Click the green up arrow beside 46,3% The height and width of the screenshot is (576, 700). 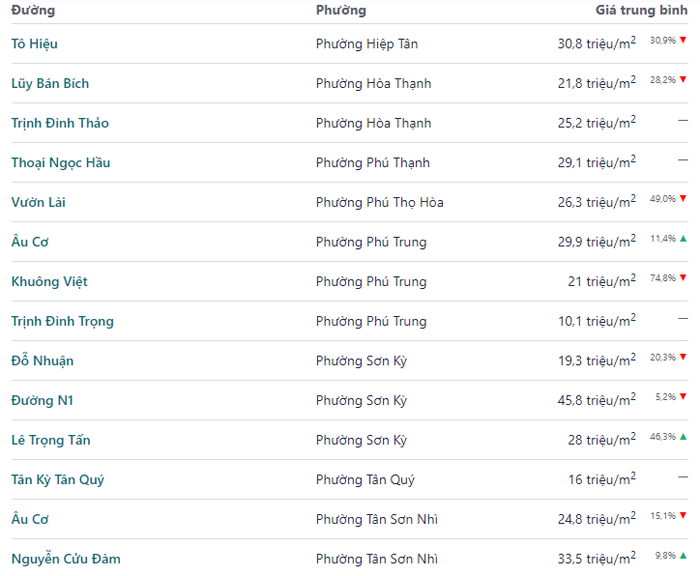[683, 436]
